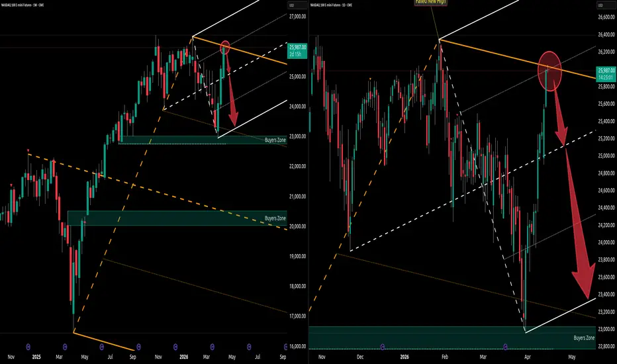Click 17,000.00 on the weekly price axis
The image size is (617, 364).
click(x=297, y=316)
